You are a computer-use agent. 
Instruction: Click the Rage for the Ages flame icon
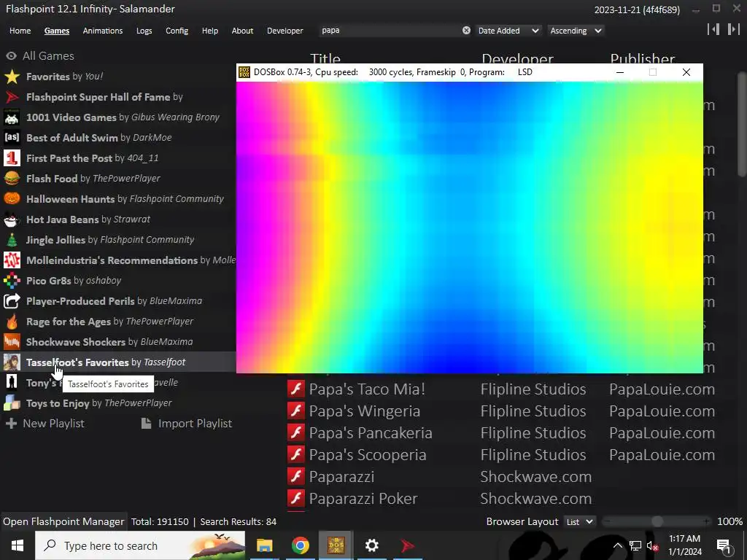pyautogui.click(x=12, y=322)
